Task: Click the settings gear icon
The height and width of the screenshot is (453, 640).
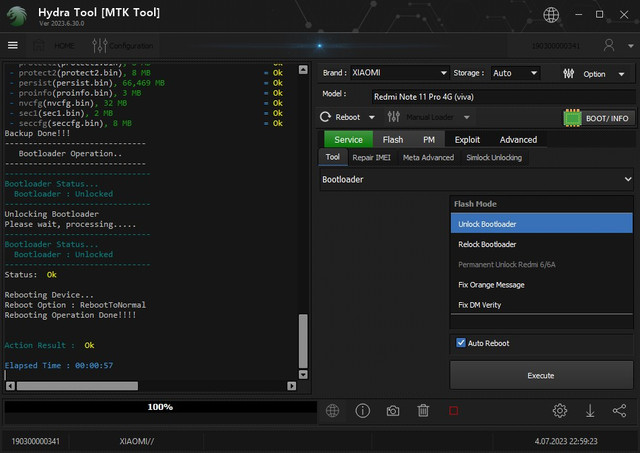Action: 560,411
